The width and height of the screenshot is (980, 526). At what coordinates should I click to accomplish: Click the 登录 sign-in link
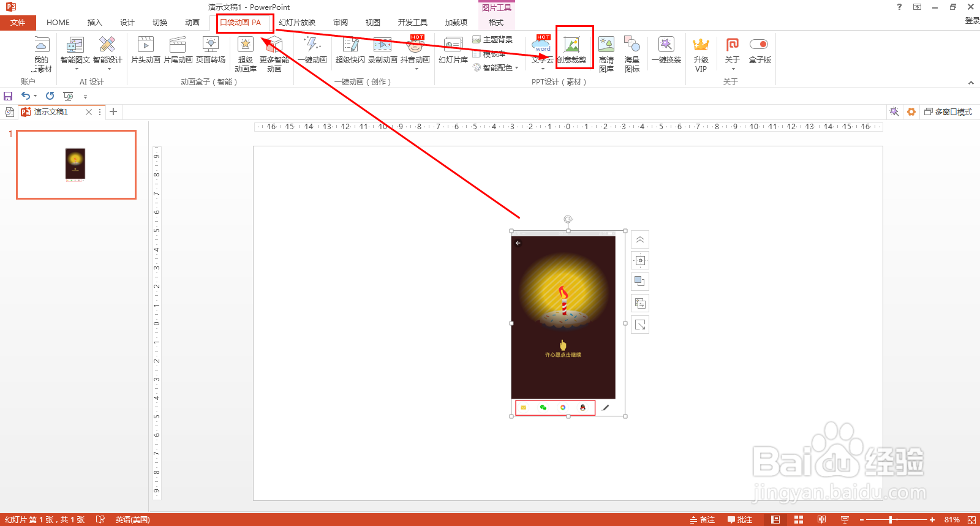(x=972, y=20)
